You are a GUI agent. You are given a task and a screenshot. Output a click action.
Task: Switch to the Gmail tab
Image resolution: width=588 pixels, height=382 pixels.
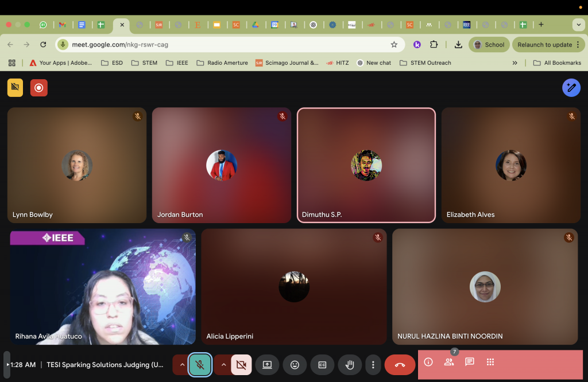coord(62,25)
